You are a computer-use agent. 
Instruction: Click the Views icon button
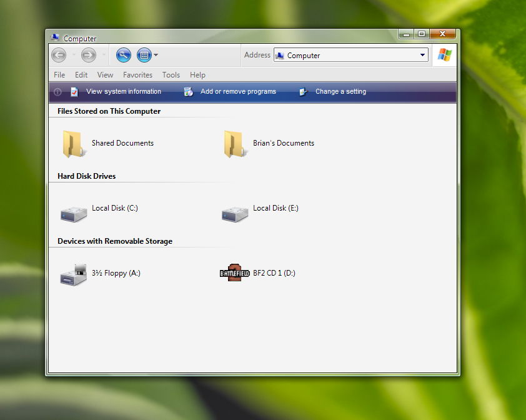[x=144, y=55]
